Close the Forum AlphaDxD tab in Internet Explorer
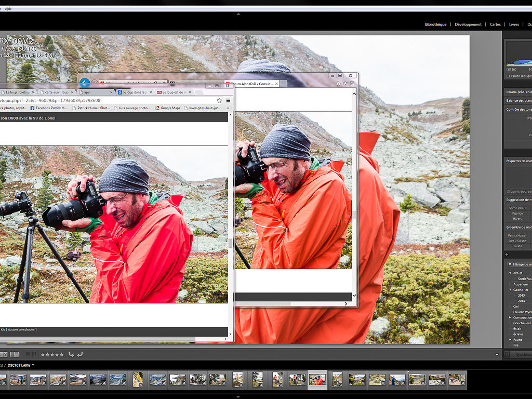 point(276,84)
